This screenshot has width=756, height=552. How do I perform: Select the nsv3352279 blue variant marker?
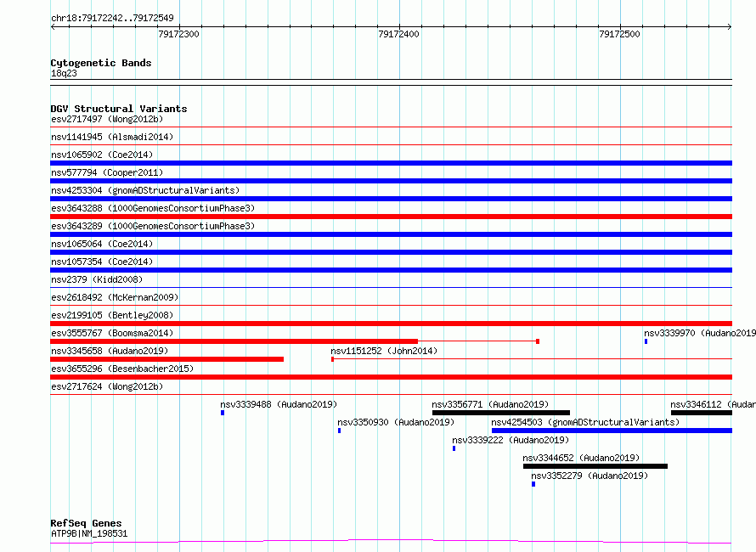pyautogui.click(x=533, y=484)
